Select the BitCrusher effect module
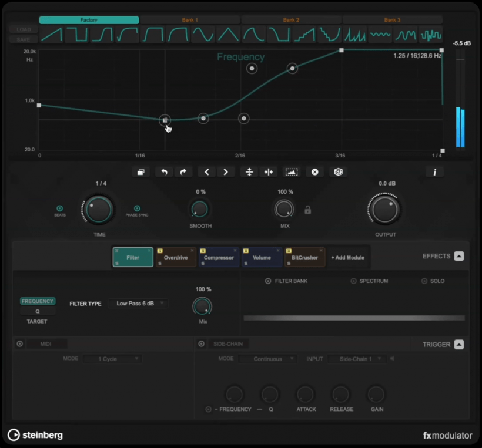The image size is (482, 448). [304, 257]
